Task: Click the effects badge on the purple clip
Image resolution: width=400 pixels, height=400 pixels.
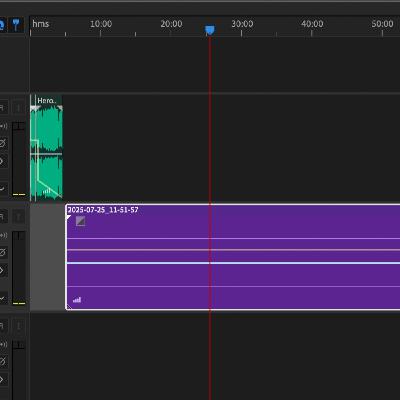Action: 80,221
